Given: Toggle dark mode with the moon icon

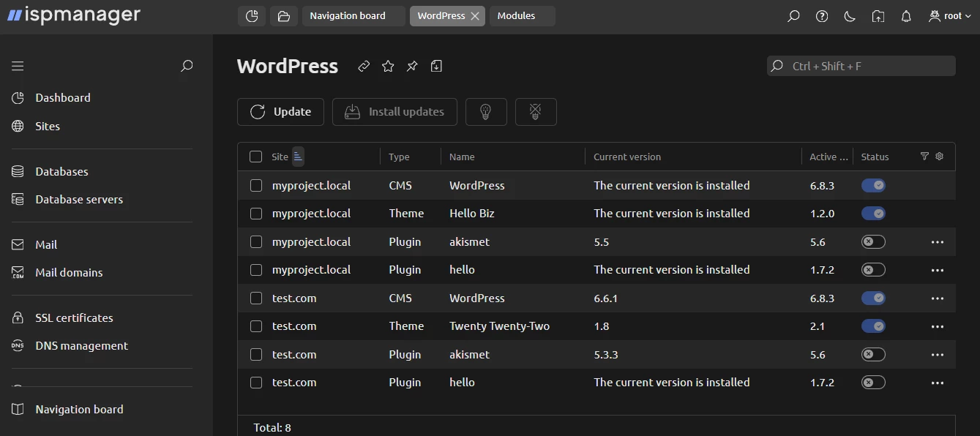Looking at the screenshot, I should pos(850,15).
